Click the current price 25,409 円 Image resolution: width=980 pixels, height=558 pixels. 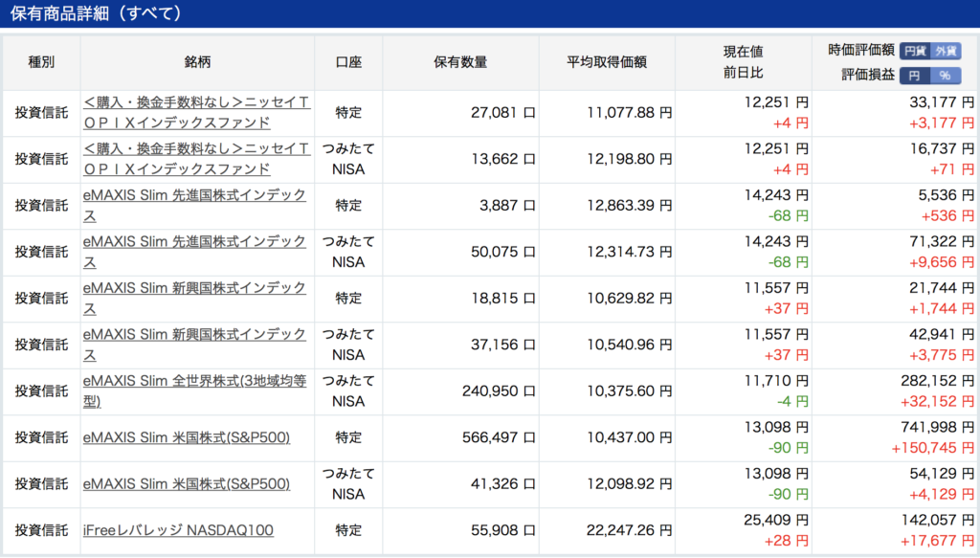coord(776,520)
